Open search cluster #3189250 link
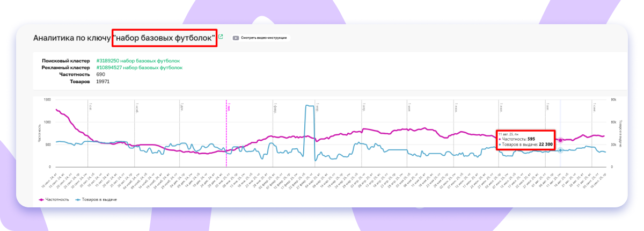Image resolution: width=644 pixels, height=231 pixels. [138, 61]
